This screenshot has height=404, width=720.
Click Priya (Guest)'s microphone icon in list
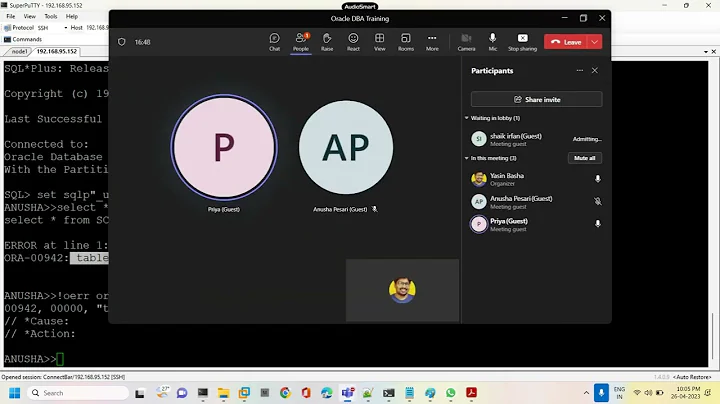(x=597, y=224)
